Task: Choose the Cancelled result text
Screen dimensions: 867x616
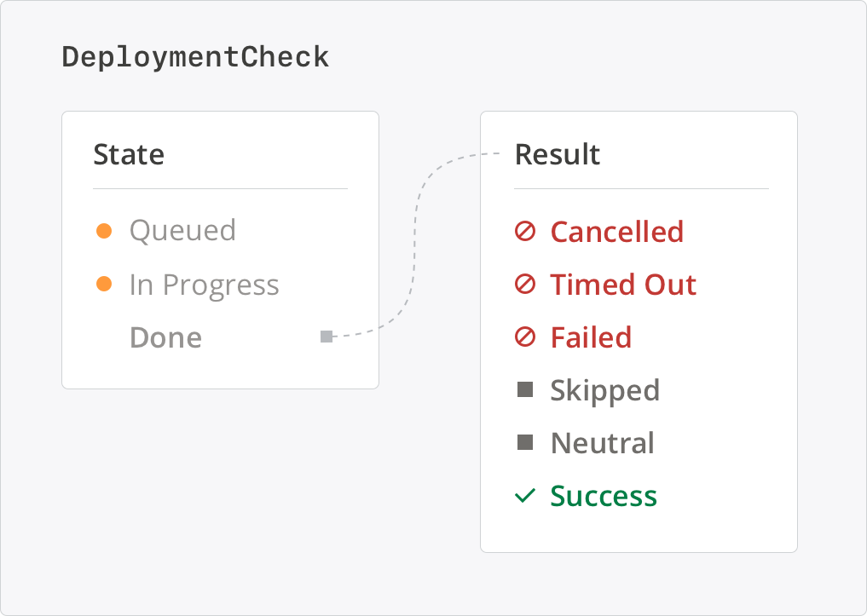Action: 616,232
